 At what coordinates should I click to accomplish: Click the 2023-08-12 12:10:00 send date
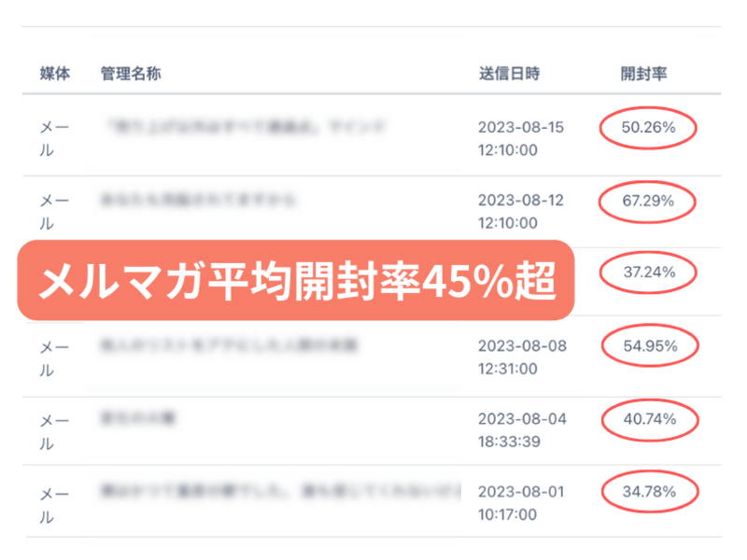[x=521, y=211]
